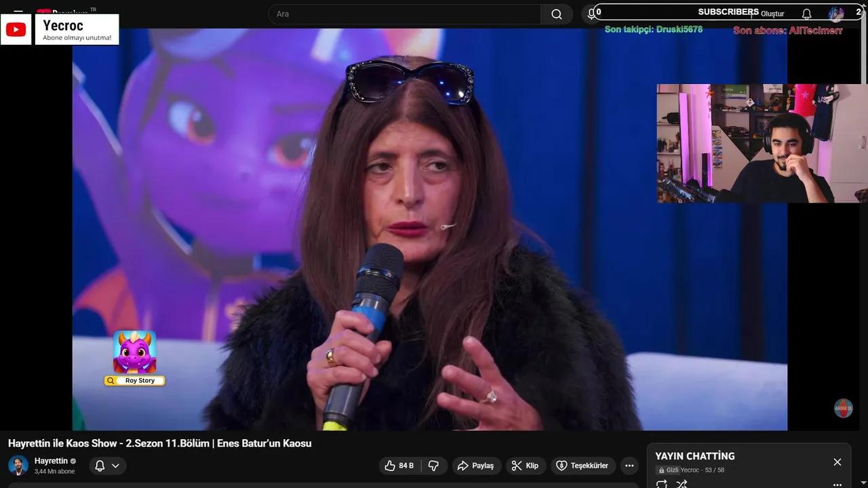Click the search magnifier button

557,14
